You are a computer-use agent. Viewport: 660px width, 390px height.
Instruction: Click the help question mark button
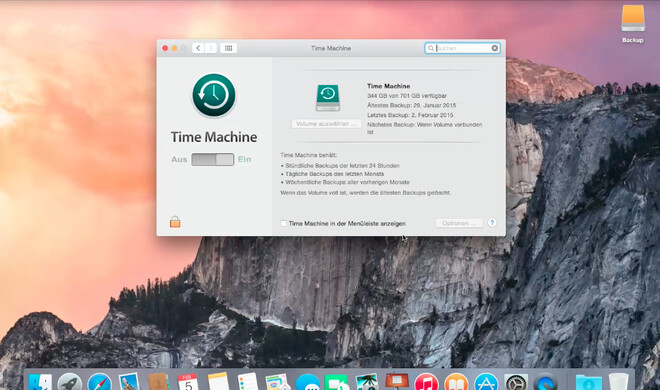click(x=492, y=223)
